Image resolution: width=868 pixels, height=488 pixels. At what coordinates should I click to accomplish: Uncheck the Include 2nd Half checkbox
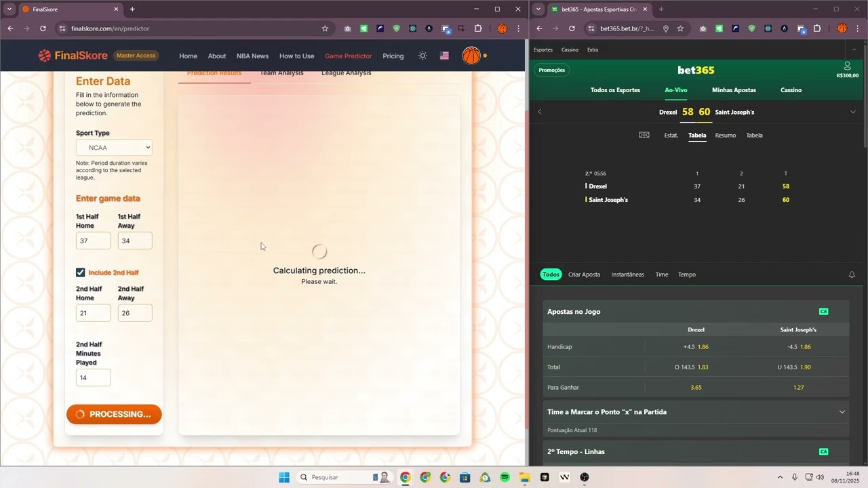click(x=80, y=272)
